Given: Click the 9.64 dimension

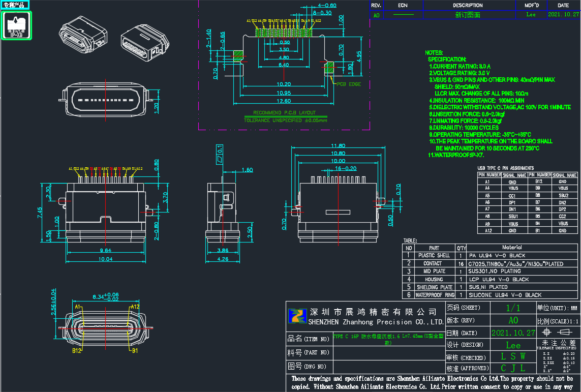Looking at the screenshot, I should tap(106, 251).
